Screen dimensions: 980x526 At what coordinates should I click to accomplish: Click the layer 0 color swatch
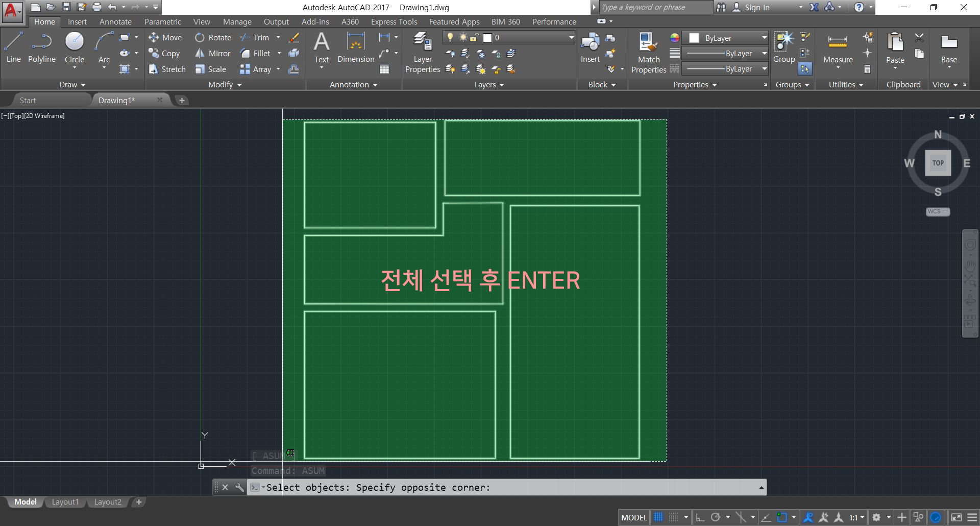[x=487, y=37]
